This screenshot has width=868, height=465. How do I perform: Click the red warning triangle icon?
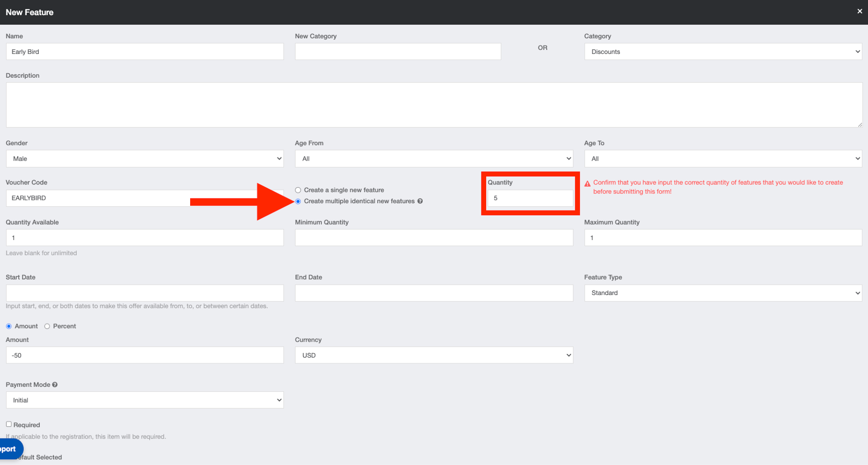click(587, 184)
